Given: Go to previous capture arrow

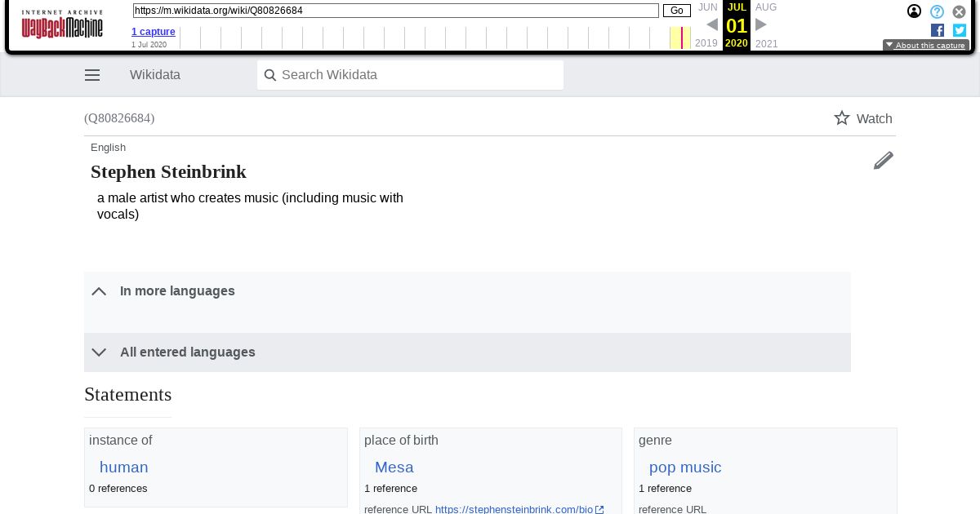Looking at the screenshot, I should pyautogui.click(x=712, y=24).
